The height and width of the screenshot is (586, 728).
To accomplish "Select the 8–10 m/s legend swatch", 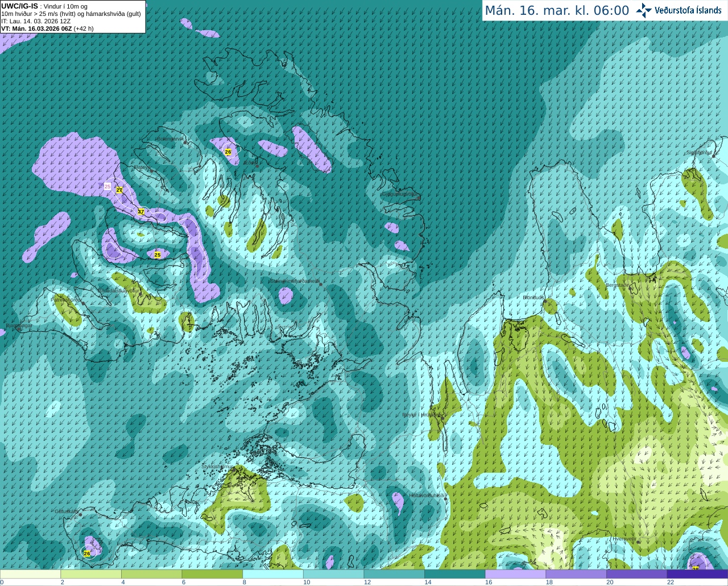I will (273, 573).
